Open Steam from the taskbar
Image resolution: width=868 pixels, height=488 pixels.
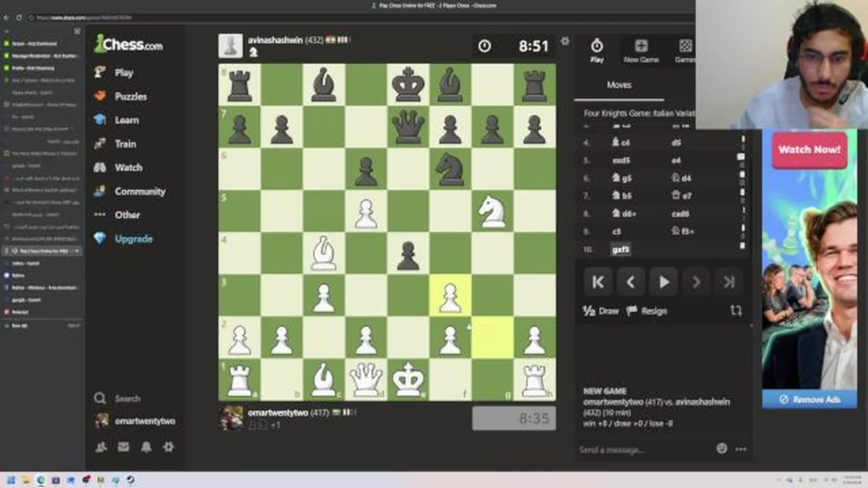tap(130, 480)
